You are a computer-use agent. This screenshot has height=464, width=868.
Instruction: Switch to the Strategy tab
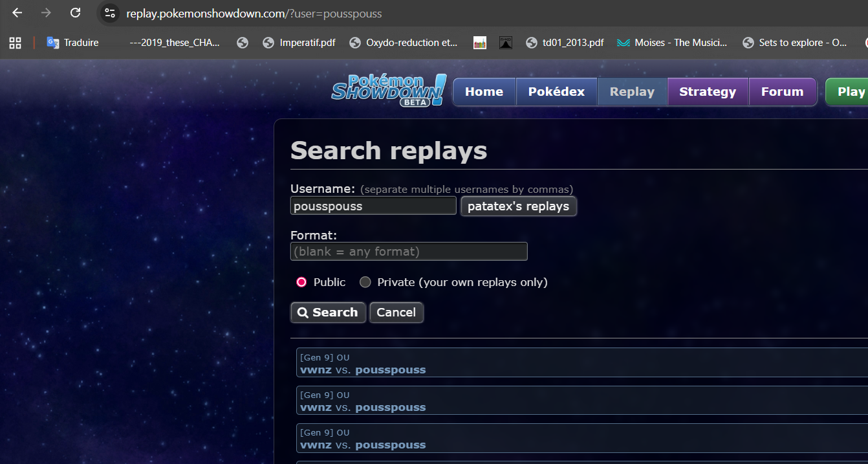pos(707,92)
